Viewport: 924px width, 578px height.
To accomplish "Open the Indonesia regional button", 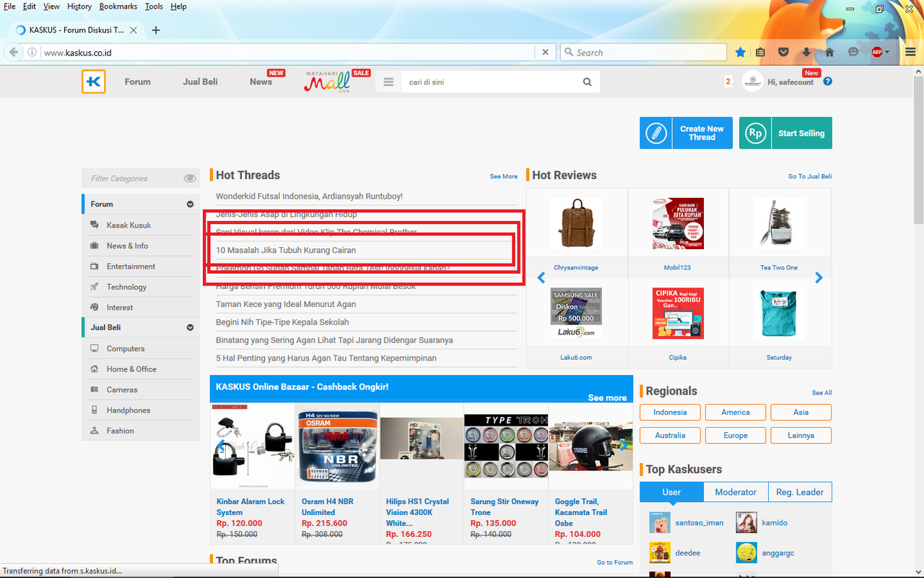I will pyautogui.click(x=670, y=412).
